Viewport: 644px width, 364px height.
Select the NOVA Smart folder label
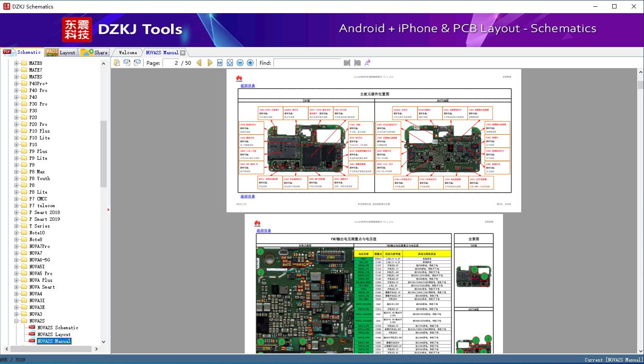pyautogui.click(x=42, y=287)
